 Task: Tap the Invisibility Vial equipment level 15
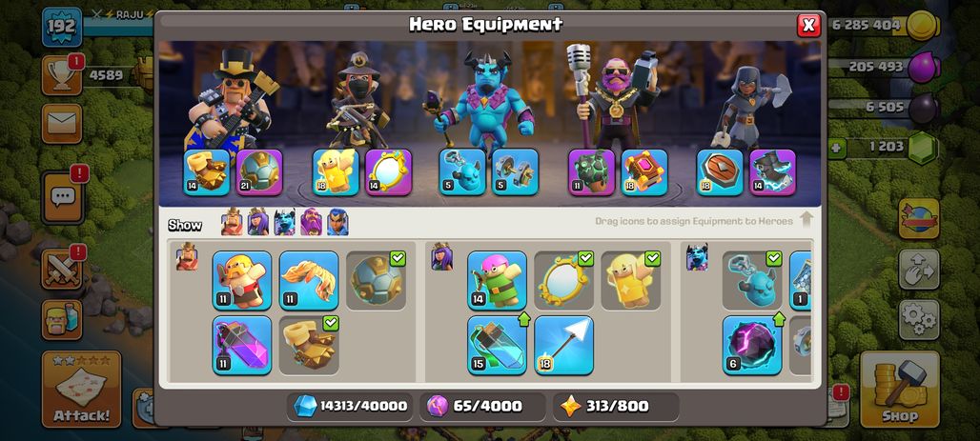(x=497, y=345)
